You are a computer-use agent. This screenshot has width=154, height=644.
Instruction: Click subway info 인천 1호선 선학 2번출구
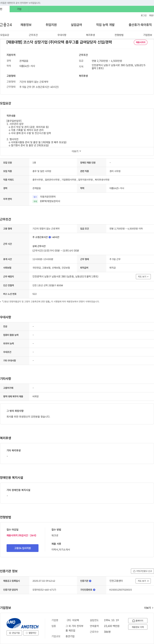point(48,285)
